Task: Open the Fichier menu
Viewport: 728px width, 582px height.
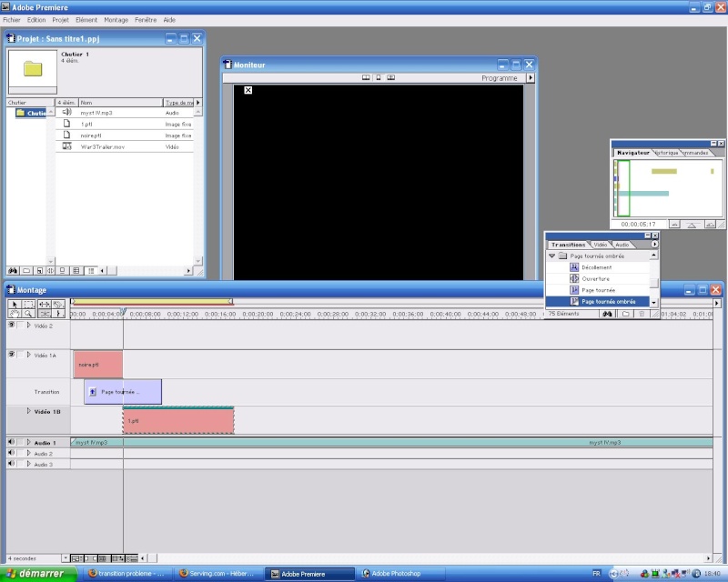Action: coord(12,20)
